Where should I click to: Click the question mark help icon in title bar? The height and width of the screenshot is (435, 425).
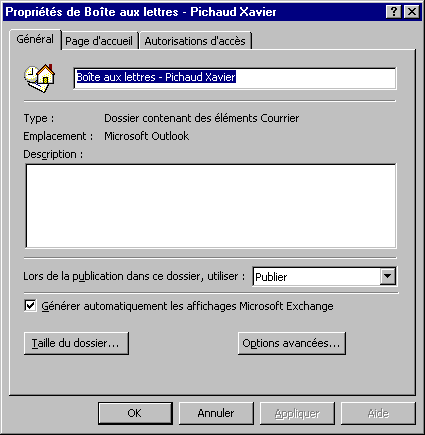click(x=394, y=12)
